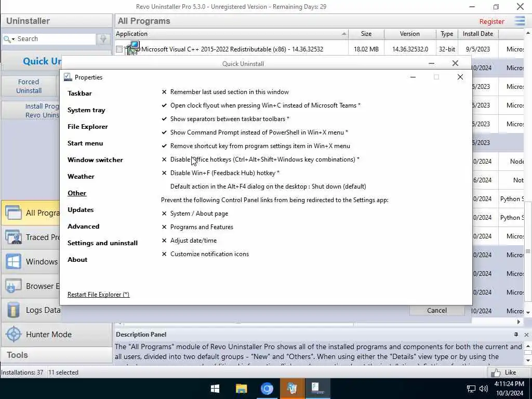Sort by the Install Date column header
The height and width of the screenshot is (399, 532).
click(x=478, y=34)
